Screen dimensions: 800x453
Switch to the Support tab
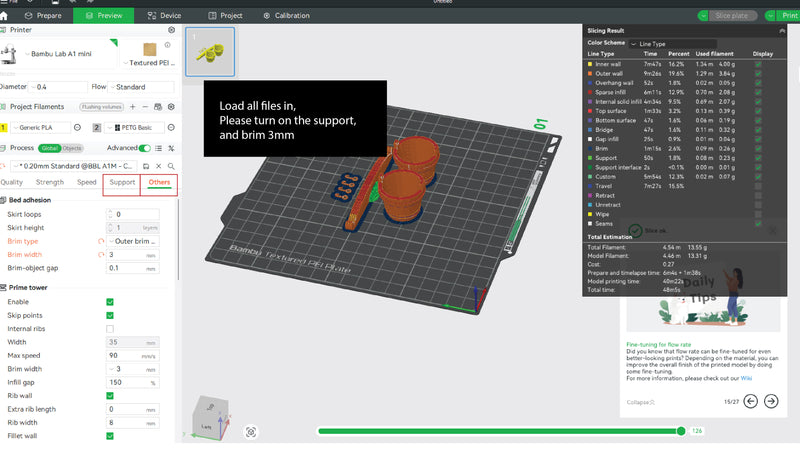tap(122, 182)
